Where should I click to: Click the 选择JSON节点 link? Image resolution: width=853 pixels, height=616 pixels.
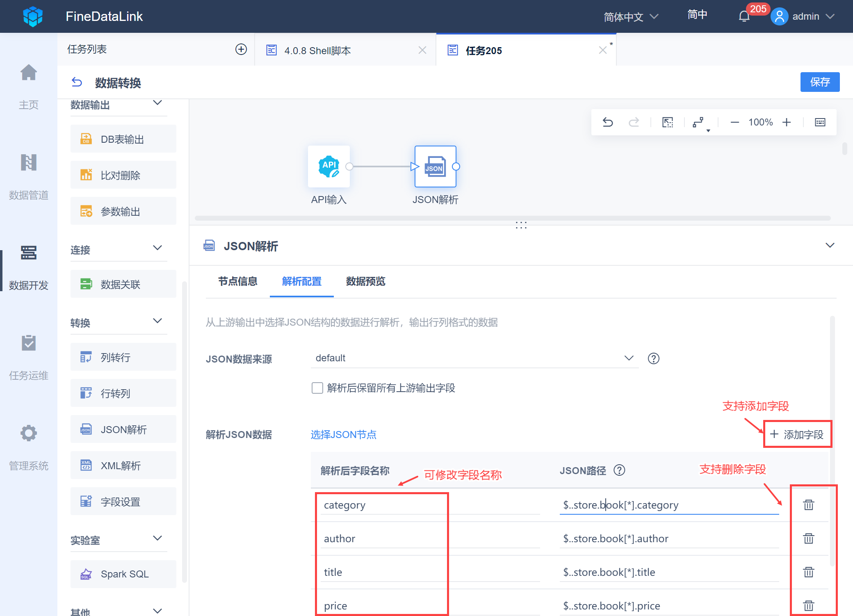pos(343,435)
